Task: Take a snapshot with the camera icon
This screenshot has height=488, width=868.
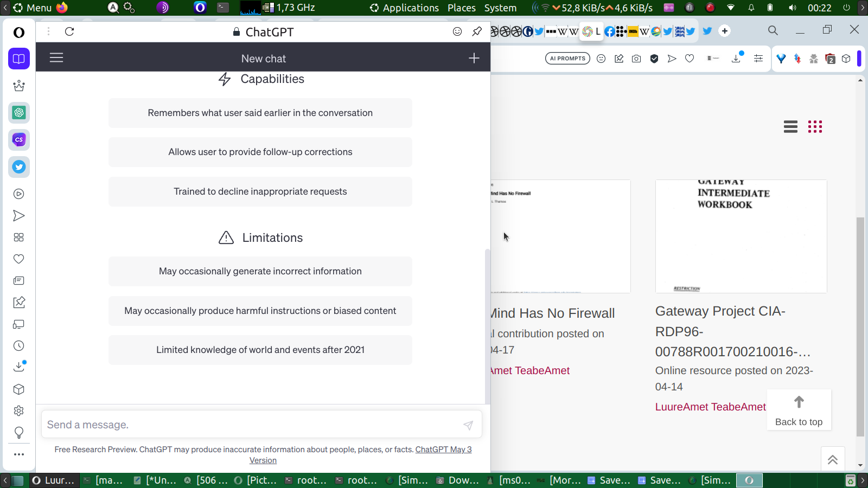Action: pyautogui.click(x=636, y=59)
